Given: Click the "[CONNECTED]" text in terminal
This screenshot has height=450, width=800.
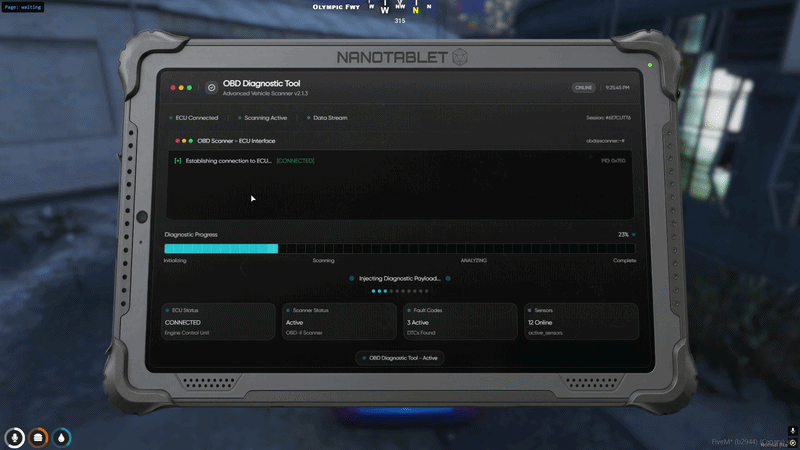Looking at the screenshot, I should pos(295,161).
